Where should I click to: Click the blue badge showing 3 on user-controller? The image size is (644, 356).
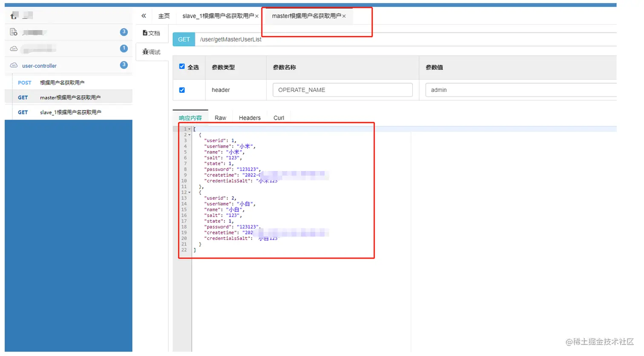124,64
